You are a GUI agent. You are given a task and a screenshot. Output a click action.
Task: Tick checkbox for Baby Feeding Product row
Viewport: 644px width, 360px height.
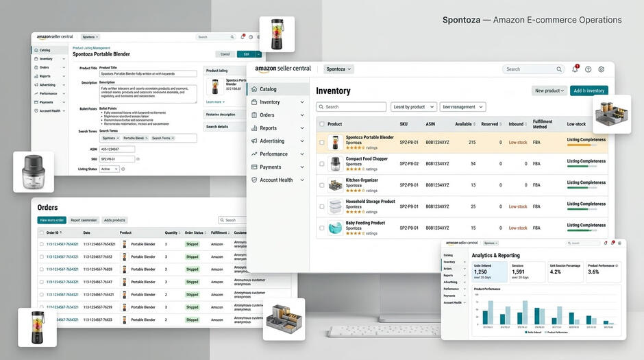[322, 228]
